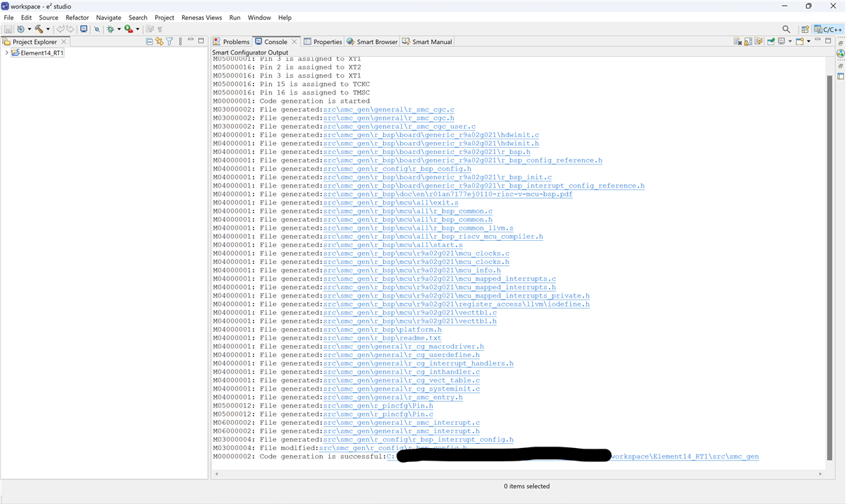Click the Debug bug icon
846x504 pixels.
coord(110,29)
